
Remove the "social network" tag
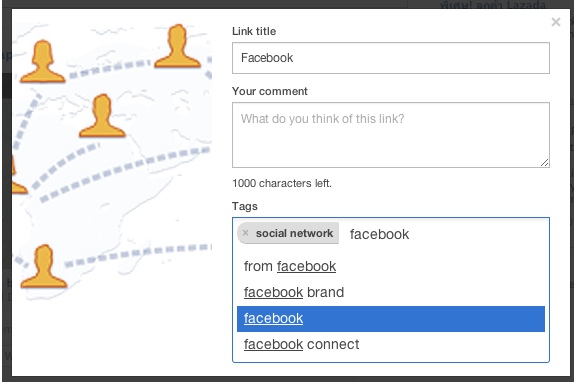pyautogui.click(x=246, y=233)
